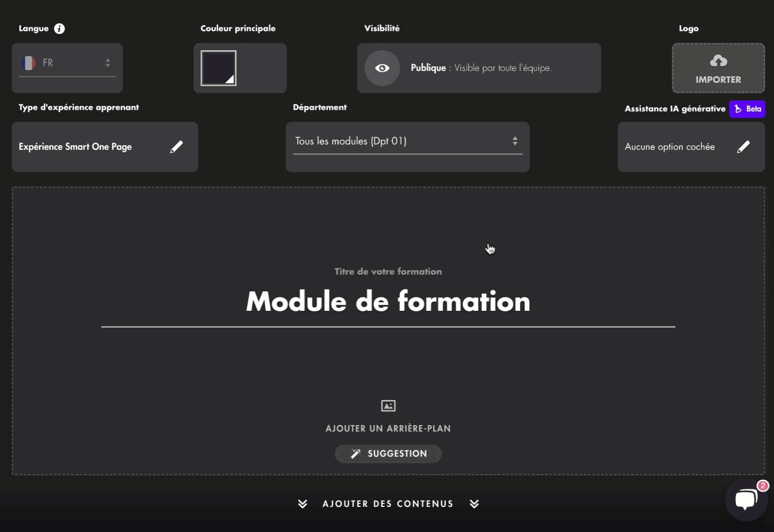The height and width of the screenshot is (532, 774).
Task: Open the main color swatch picker
Action: coord(218,68)
